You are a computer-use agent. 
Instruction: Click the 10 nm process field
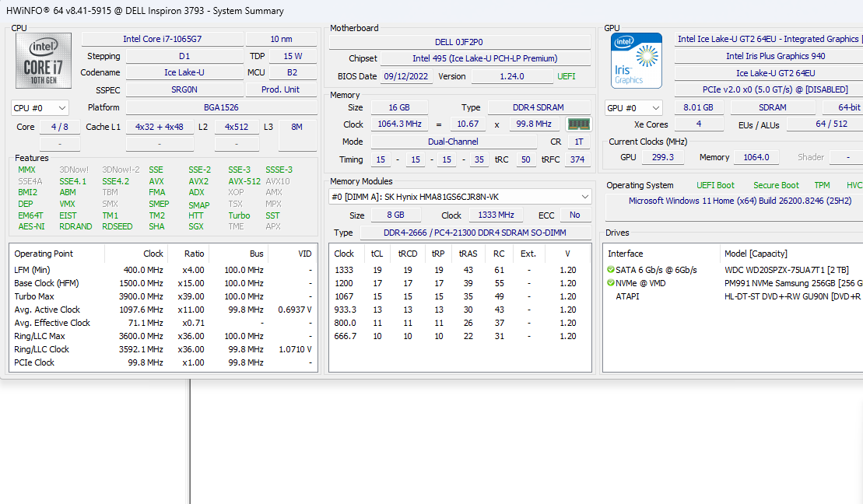pyautogui.click(x=281, y=39)
